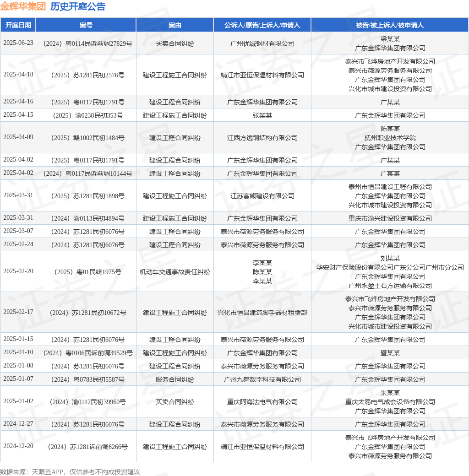This screenshot has width=469, height=476.
Task: Select defendant 梁某某
Action: pyautogui.click(x=390, y=39)
